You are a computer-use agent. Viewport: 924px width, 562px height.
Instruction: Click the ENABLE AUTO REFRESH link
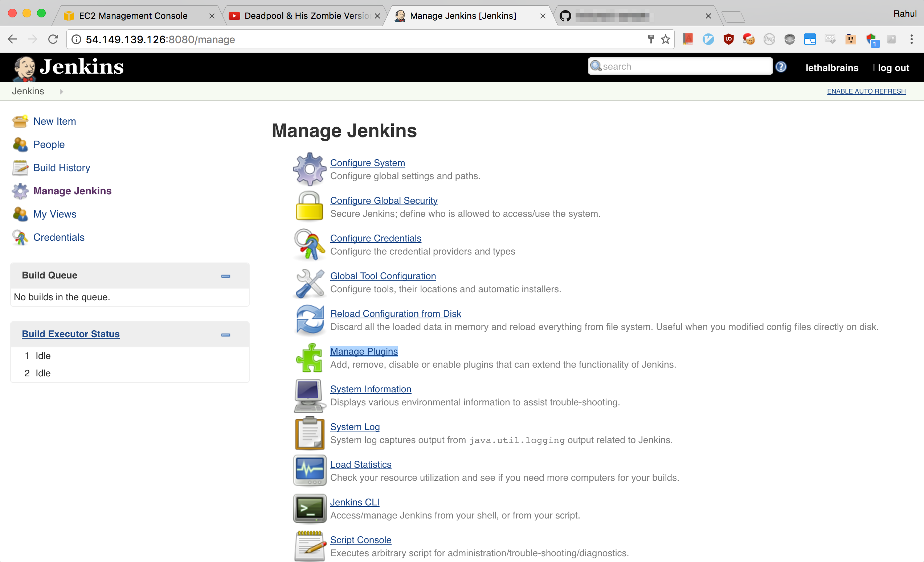[x=866, y=91]
